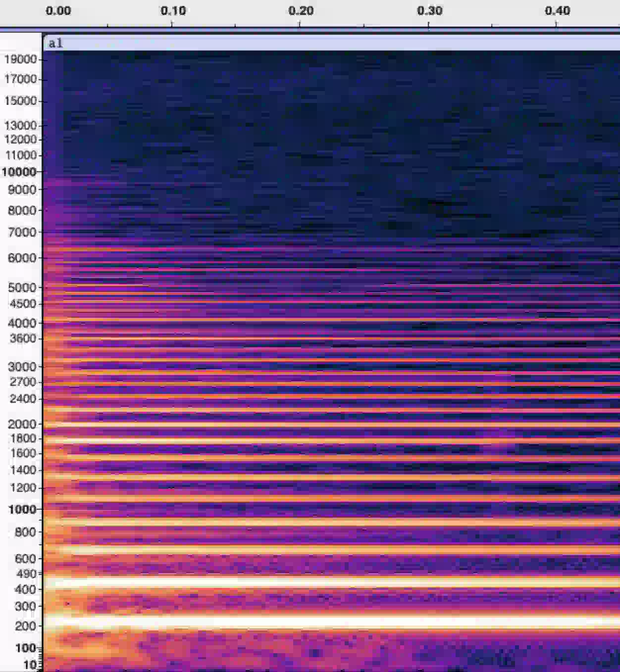Click 300 on the frequency scale

pyautogui.click(x=25, y=607)
